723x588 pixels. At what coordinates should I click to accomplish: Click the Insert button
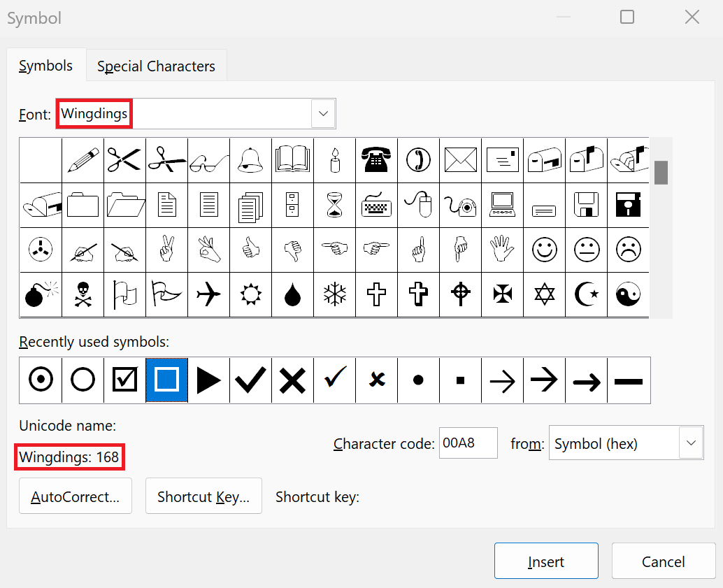(x=546, y=561)
